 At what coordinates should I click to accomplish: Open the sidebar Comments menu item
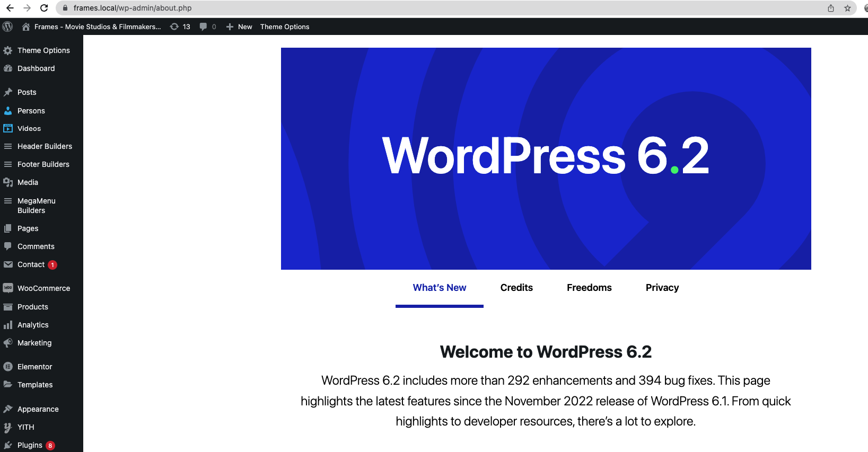36,246
